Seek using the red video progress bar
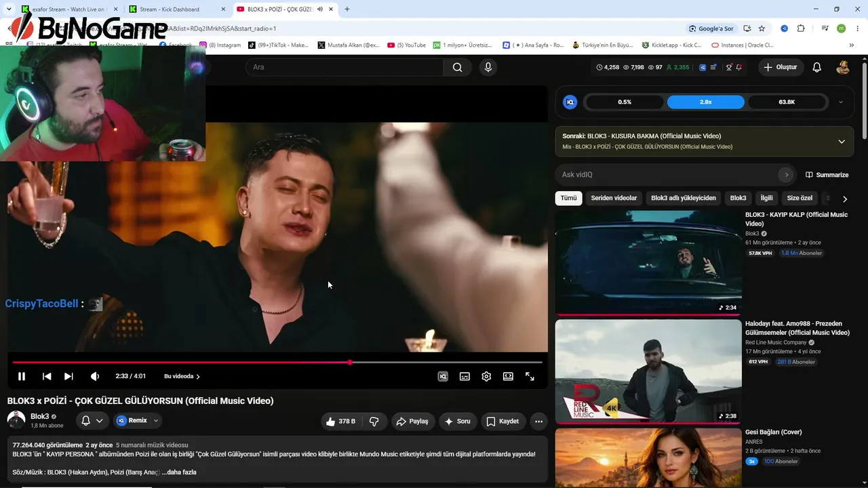The width and height of the screenshot is (868, 488). click(277, 363)
